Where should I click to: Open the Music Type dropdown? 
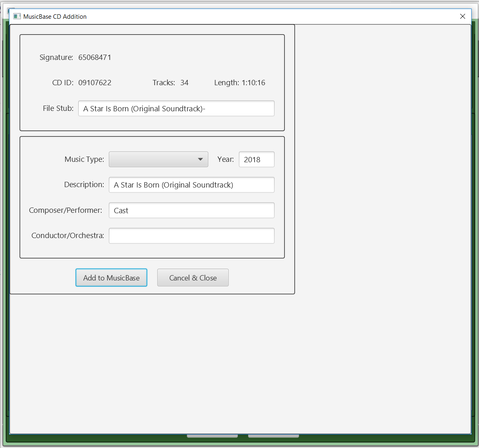158,159
